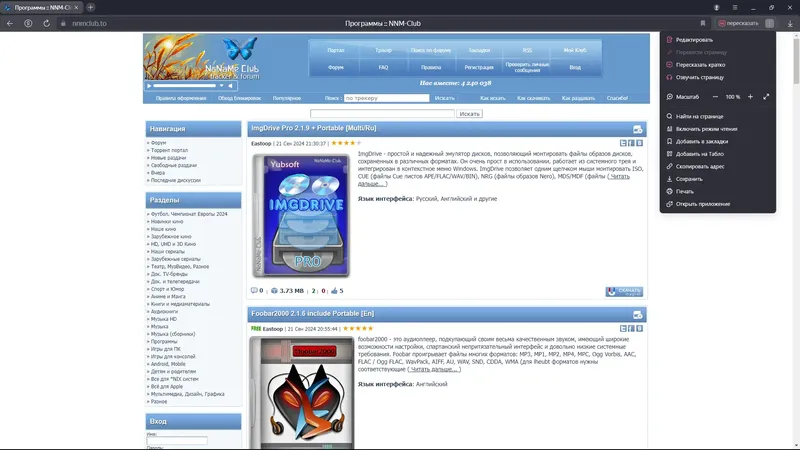
Task: Open the downloads arrow icon in the toolbar
Action: point(790,23)
